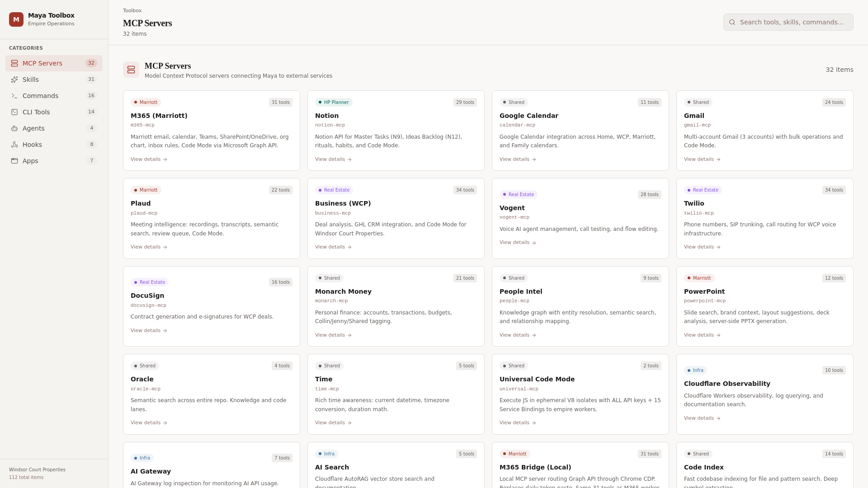View details for Oracle

149,423
